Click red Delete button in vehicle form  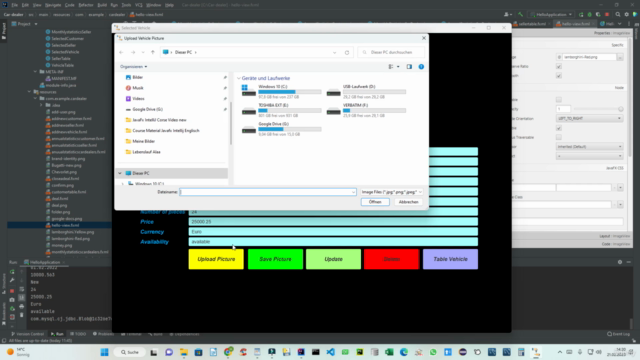point(391,259)
